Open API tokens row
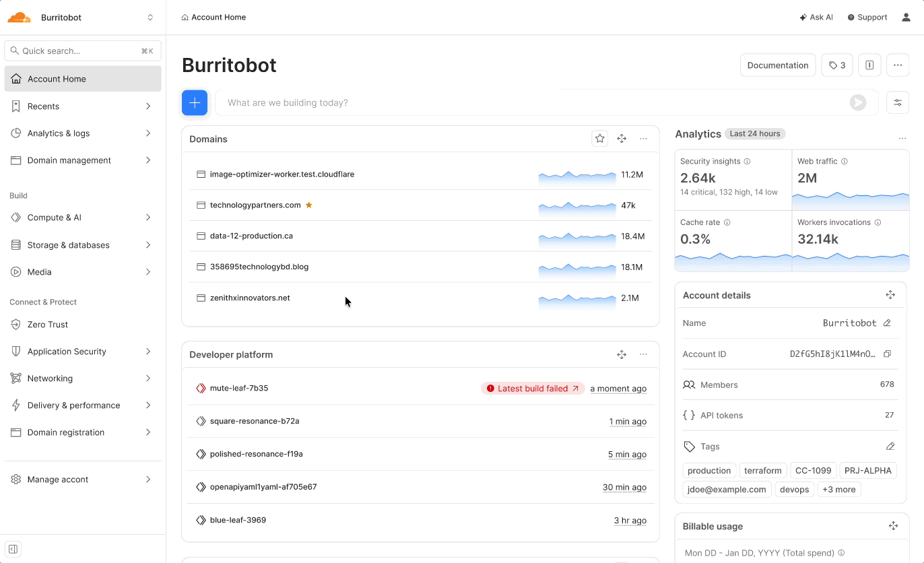924x563 pixels. click(x=791, y=416)
